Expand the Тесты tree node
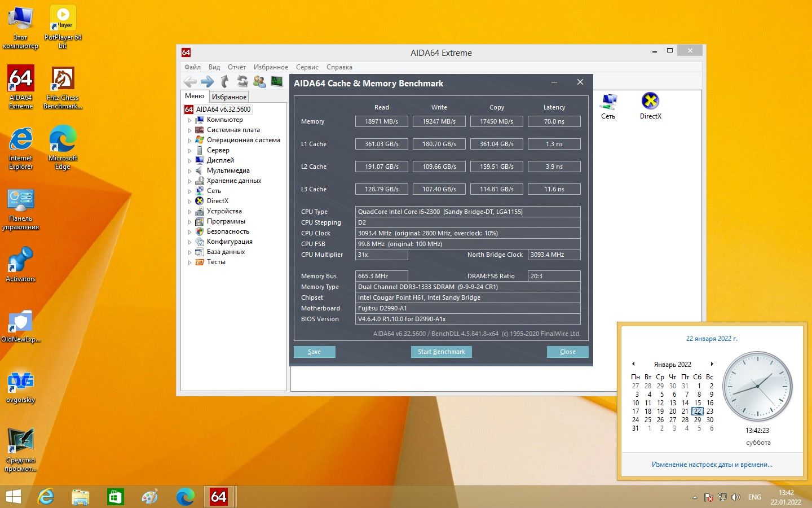The height and width of the screenshot is (508, 812). [189, 262]
